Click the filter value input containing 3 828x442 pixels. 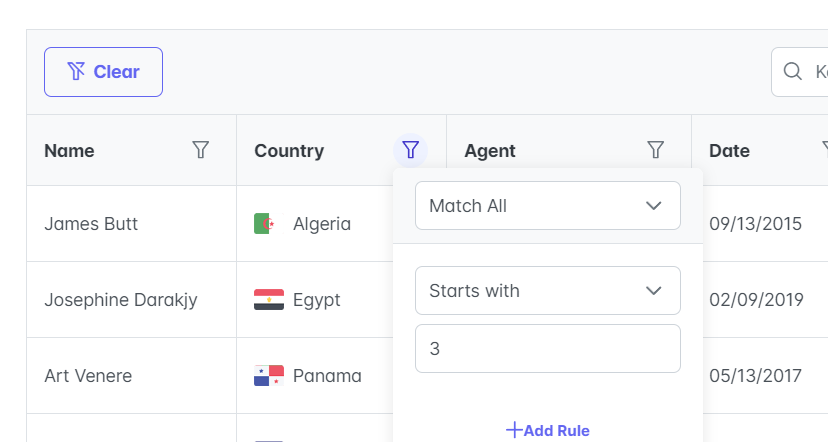pos(547,349)
